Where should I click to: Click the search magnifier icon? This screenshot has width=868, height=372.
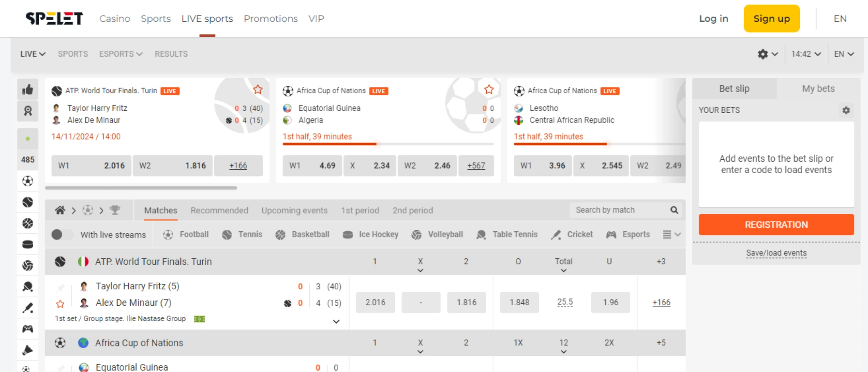click(x=674, y=210)
